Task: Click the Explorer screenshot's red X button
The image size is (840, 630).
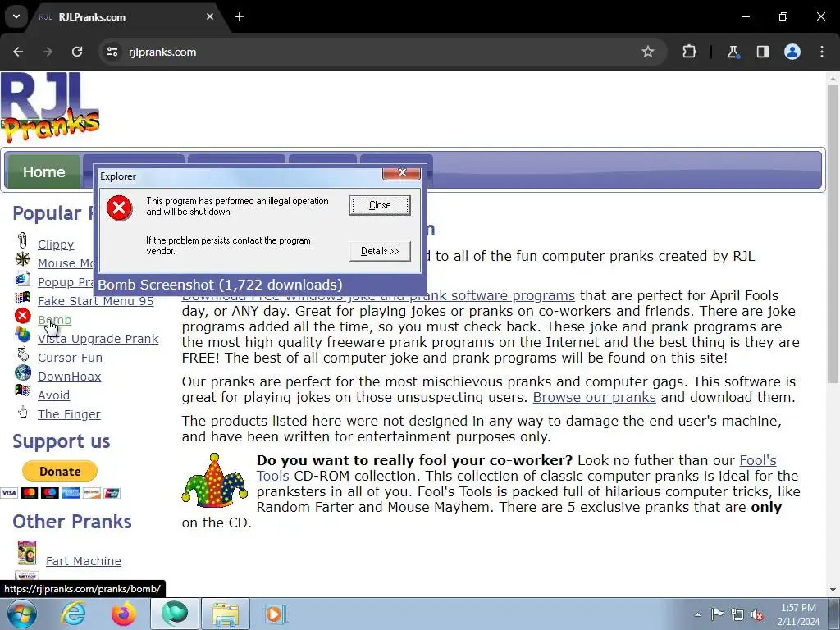Action: (x=401, y=172)
